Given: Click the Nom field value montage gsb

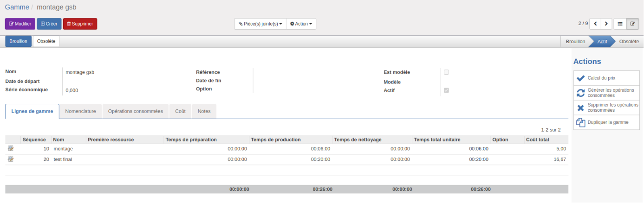Looking at the screenshot, I should coord(80,72).
